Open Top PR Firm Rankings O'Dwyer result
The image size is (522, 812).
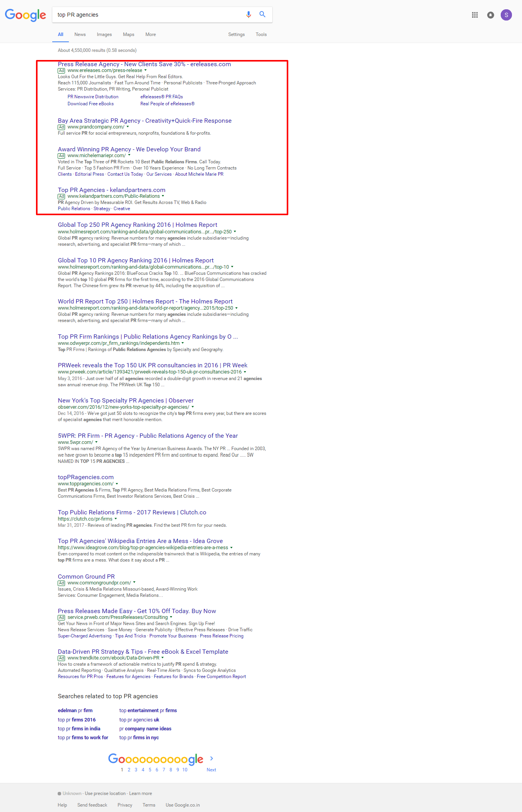[148, 337]
